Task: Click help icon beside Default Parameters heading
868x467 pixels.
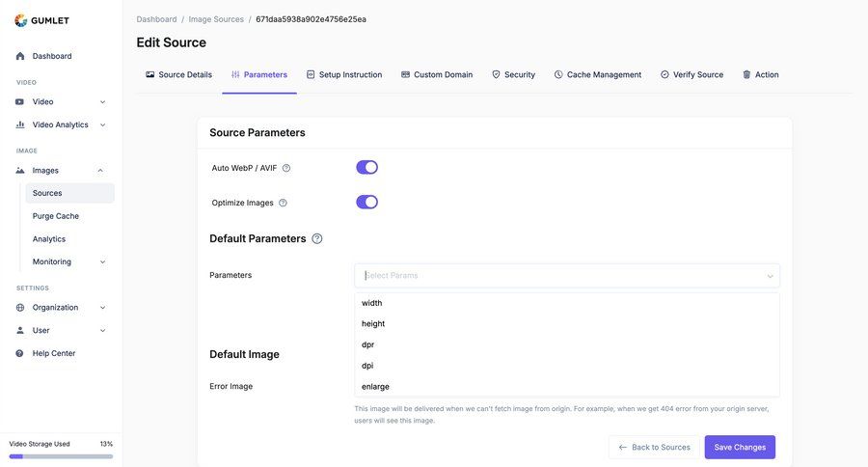Action: 316,238
